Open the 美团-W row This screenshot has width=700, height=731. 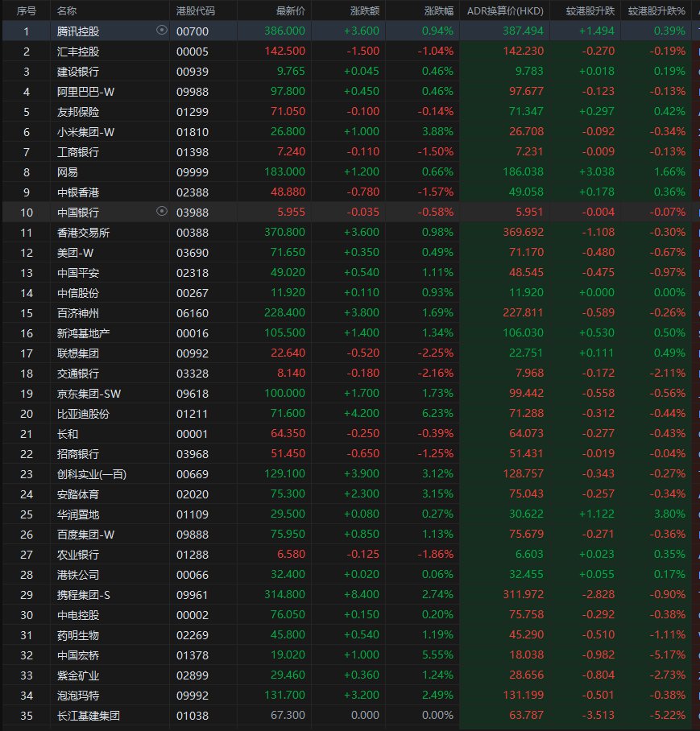[x=350, y=252]
